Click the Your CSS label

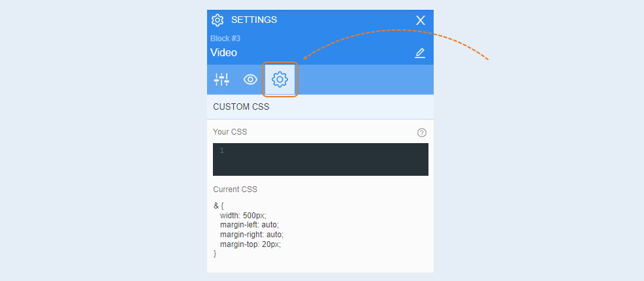230,132
